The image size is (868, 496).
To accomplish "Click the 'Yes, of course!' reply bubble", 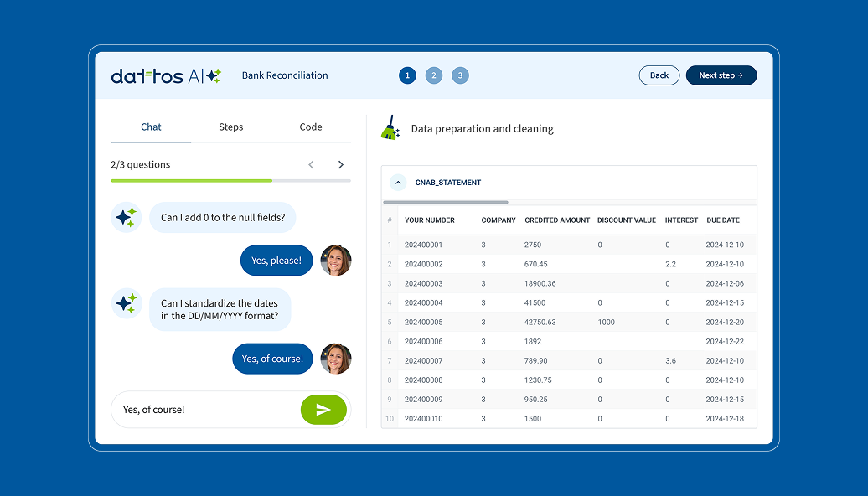I will 272,359.
